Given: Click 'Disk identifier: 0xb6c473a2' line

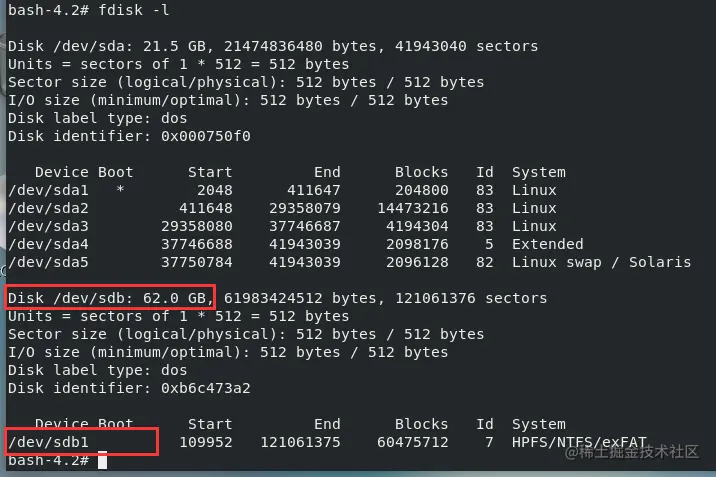Looking at the screenshot, I should point(129,388).
